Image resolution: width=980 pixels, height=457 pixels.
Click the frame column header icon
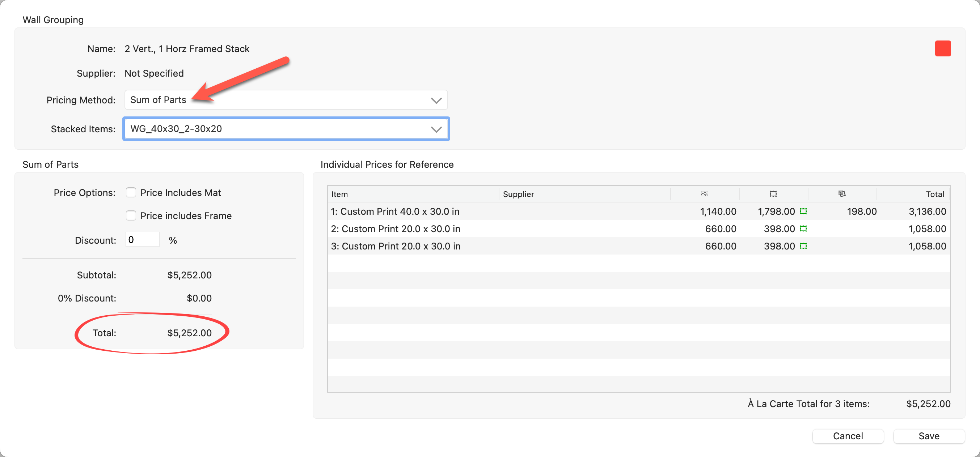coord(773,194)
